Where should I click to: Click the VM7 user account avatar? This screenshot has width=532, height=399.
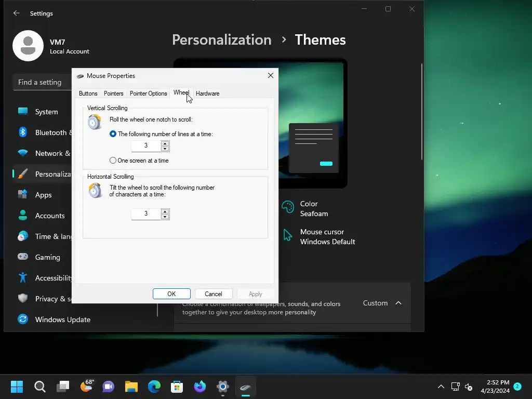28,46
